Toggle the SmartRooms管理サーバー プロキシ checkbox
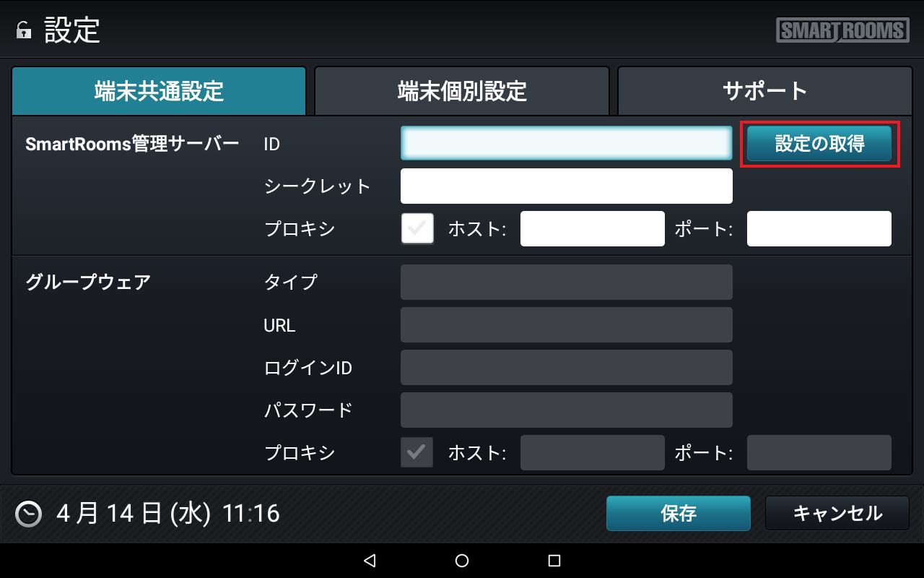The height and width of the screenshot is (578, 924). point(417,228)
